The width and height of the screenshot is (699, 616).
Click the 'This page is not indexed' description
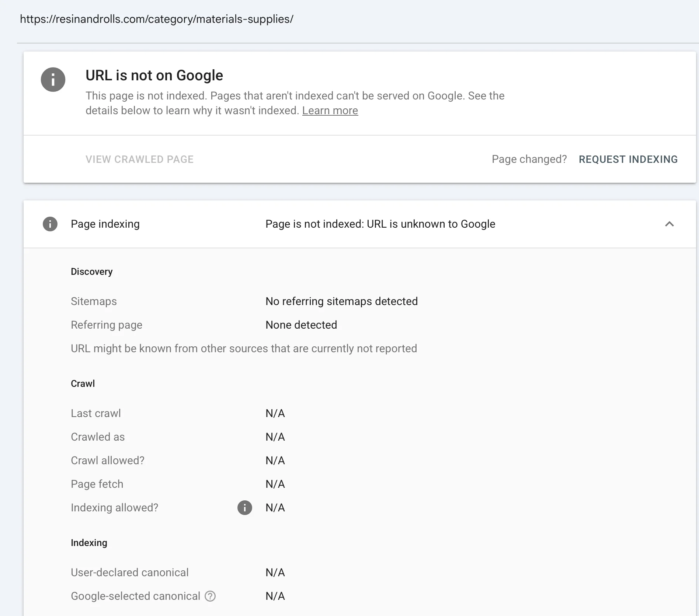point(295,103)
